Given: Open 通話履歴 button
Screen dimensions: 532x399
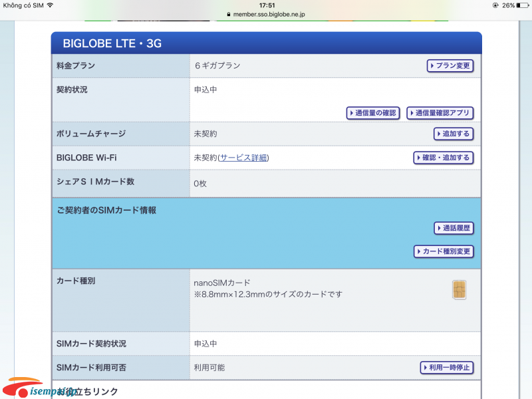Looking at the screenshot, I should [x=454, y=228].
